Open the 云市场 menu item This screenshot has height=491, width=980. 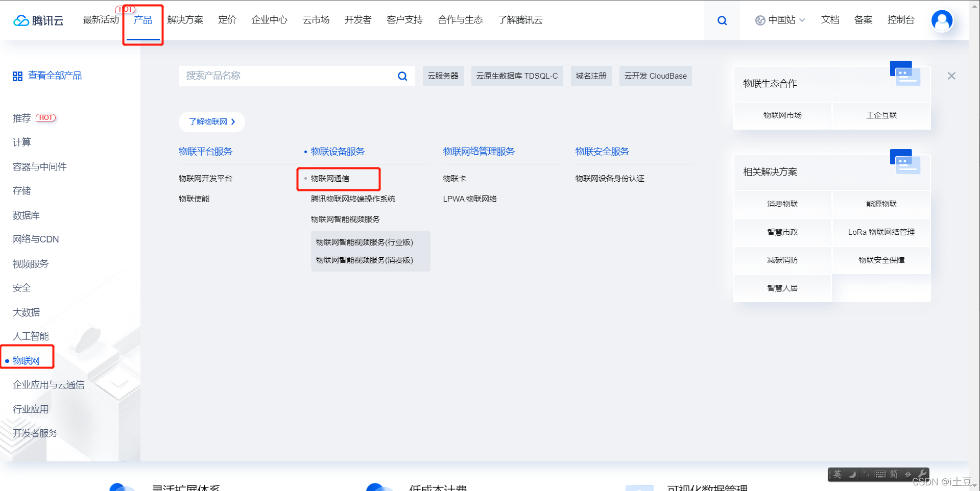click(x=316, y=20)
